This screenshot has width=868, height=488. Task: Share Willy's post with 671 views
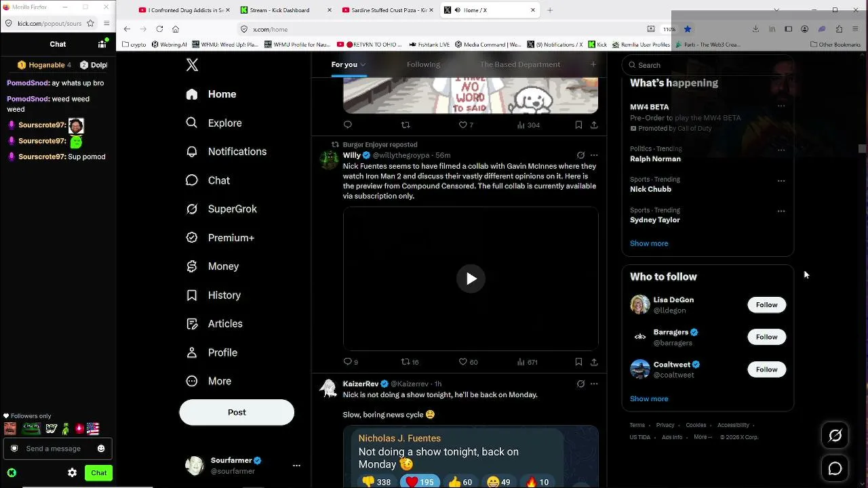coord(594,362)
